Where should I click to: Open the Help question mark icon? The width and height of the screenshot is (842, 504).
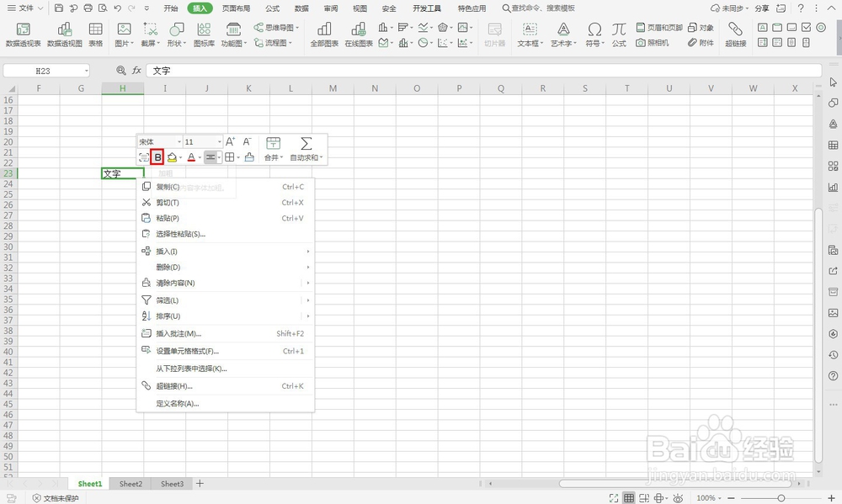coord(801,8)
